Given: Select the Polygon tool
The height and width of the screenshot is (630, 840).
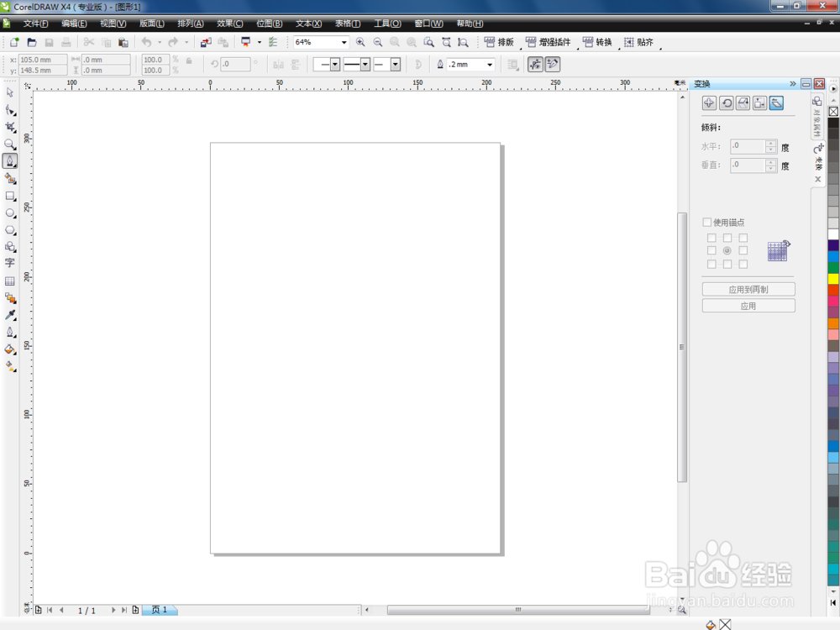Looking at the screenshot, I should click(x=10, y=230).
